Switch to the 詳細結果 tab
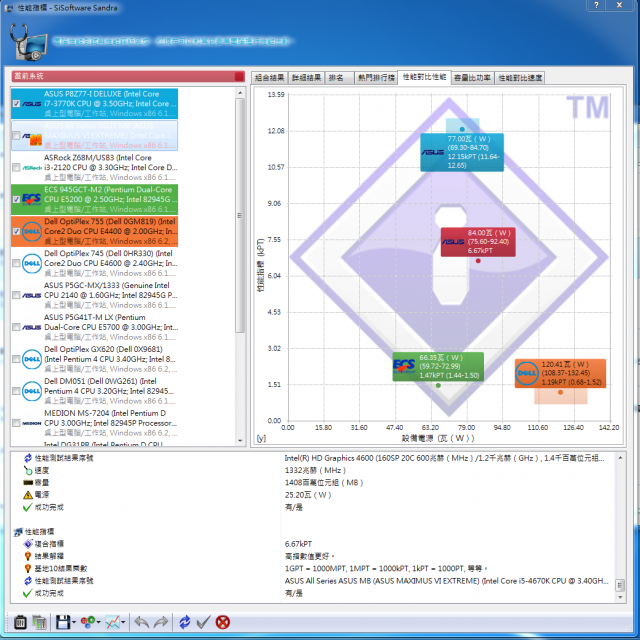This screenshot has height=640, width=640. pos(307,78)
